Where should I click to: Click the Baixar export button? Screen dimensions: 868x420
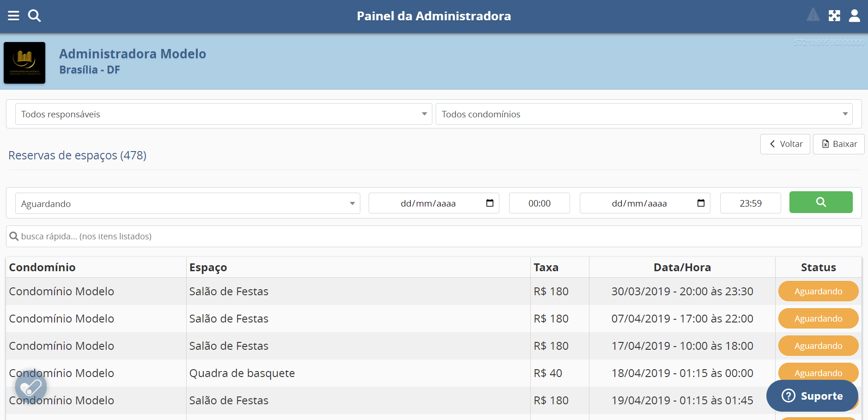click(x=838, y=144)
